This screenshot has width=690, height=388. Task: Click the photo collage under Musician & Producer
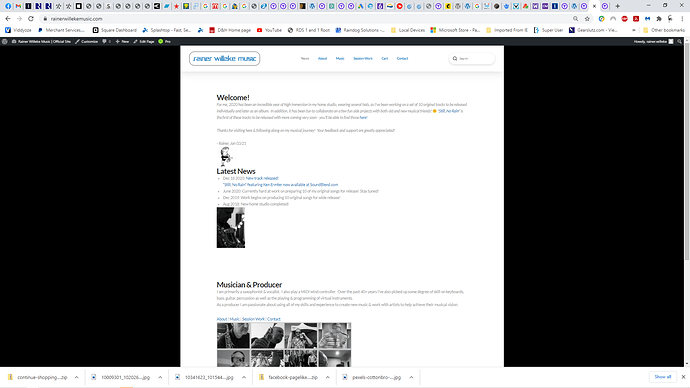(284, 344)
